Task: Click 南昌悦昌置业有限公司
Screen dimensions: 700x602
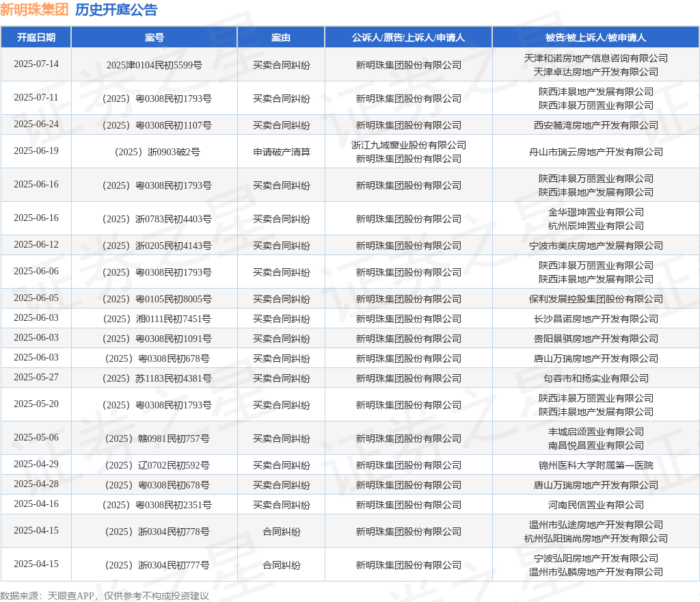Action: 596,446
